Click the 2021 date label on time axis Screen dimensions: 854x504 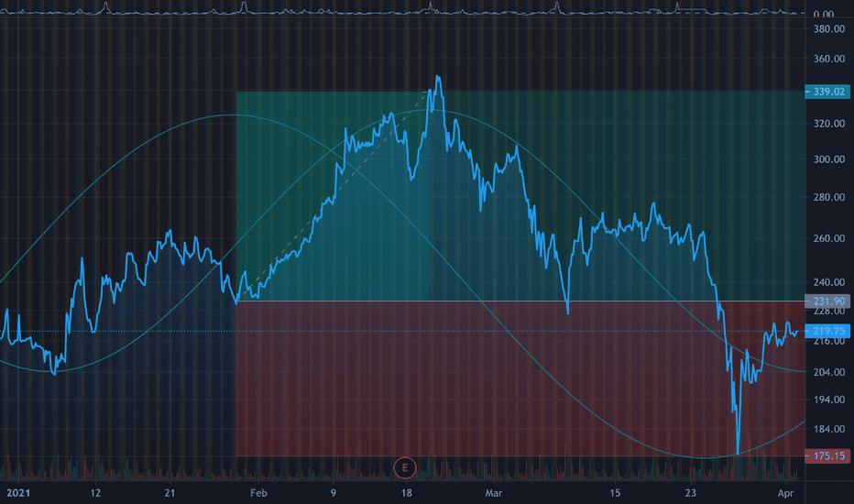(18, 493)
